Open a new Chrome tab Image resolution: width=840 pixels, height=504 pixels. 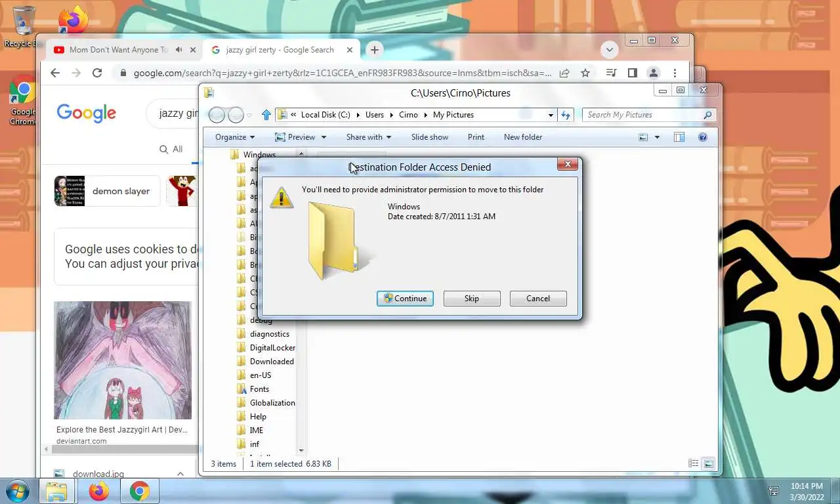[374, 50]
